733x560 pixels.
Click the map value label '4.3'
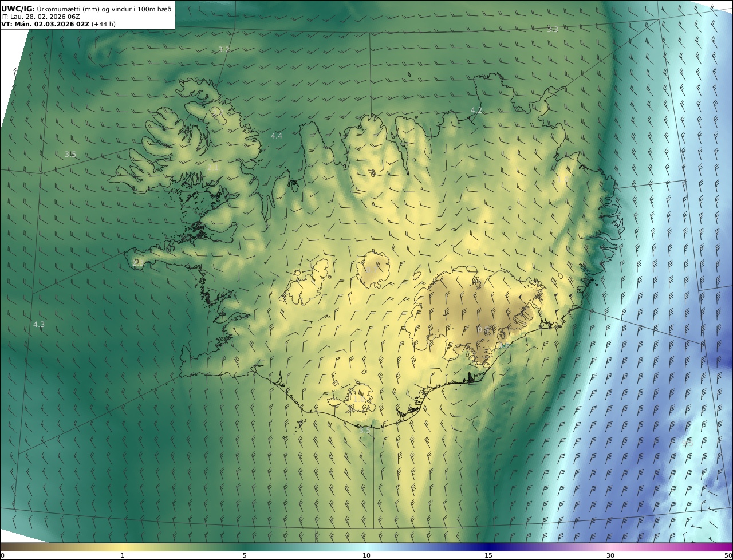[x=39, y=324]
